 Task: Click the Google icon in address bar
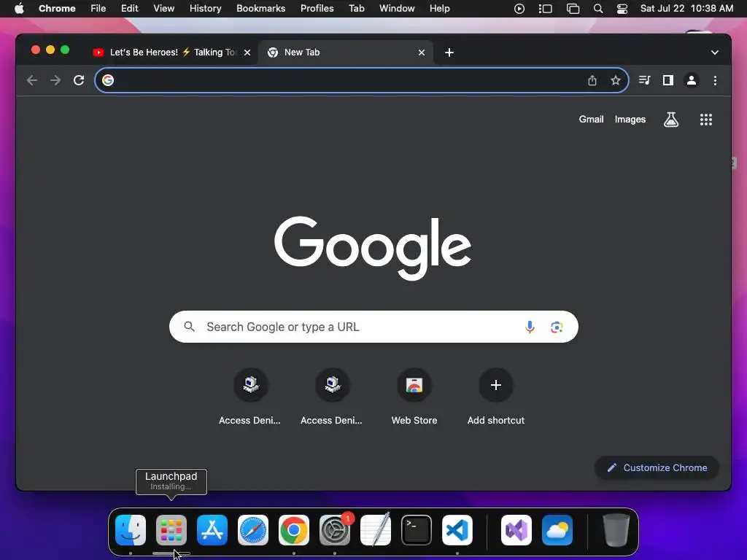108,80
